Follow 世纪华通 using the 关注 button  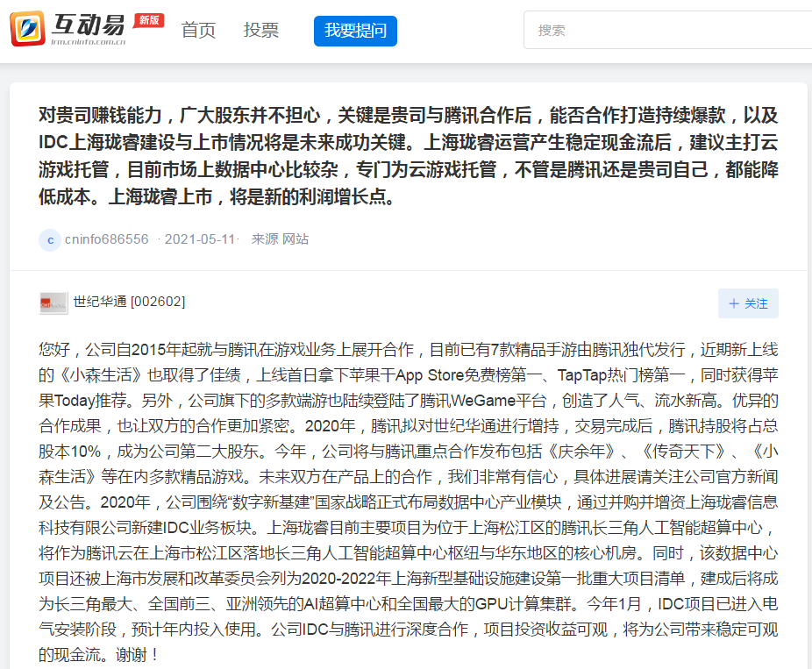(748, 303)
